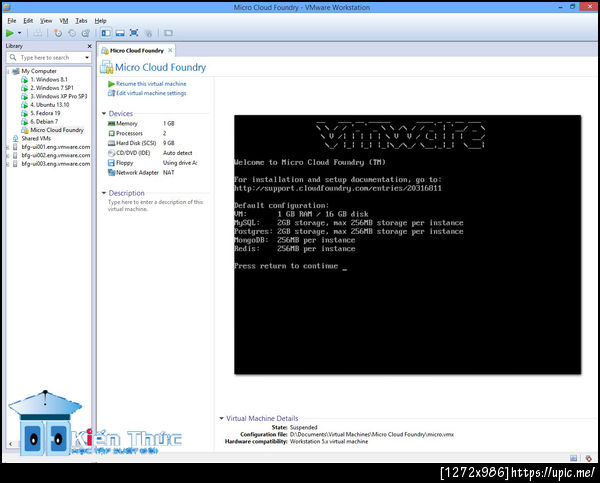This screenshot has width=600, height=483.
Task: Click the CD/DVD disc icon
Action: (111, 153)
